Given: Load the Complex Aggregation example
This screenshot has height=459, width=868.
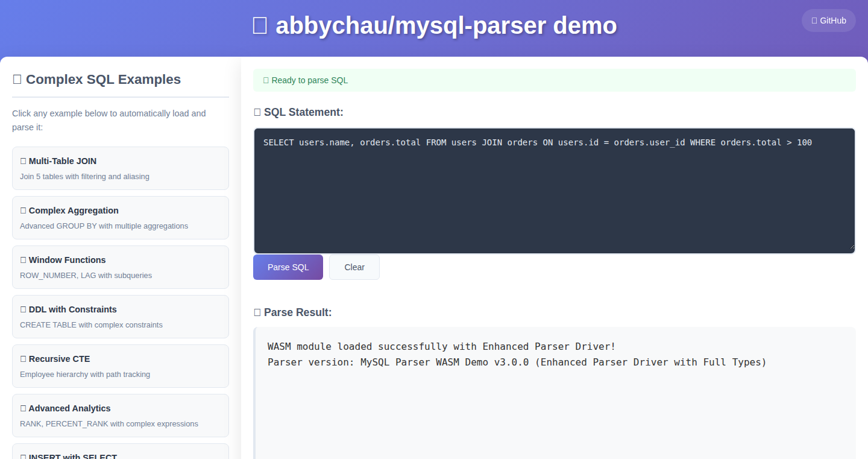Looking at the screenshot, I should click(121, 218).
